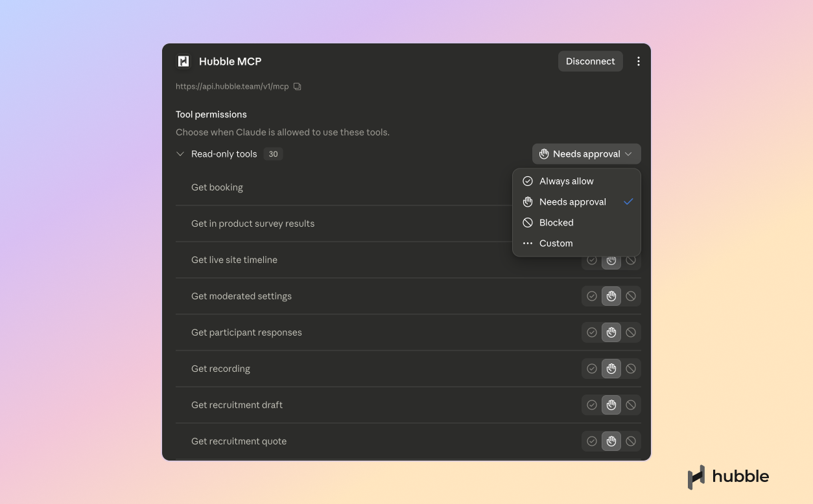Image resolution: width=813 pixels, height=504 pixels.
Task: Block the Get live site timeline tool
Action: point(631,260)
